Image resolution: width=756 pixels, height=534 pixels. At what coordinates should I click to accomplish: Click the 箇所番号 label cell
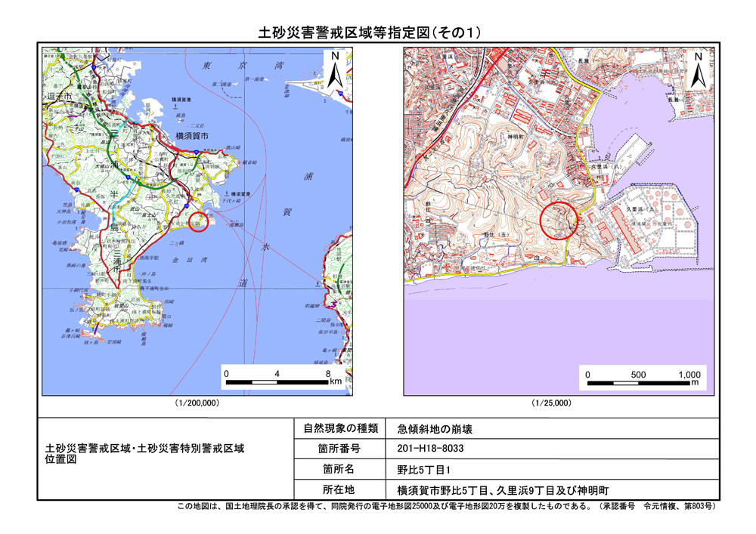click(339, 449)
